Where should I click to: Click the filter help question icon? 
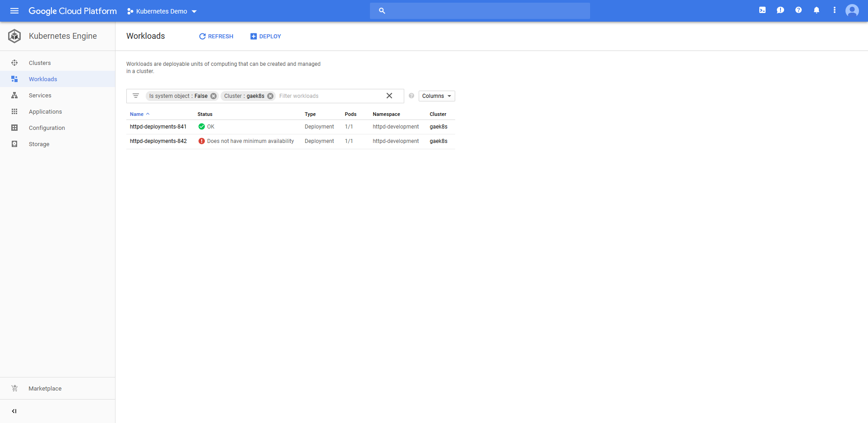(x=411, y=96)
